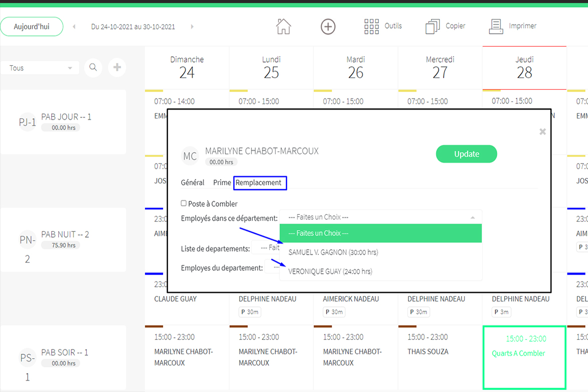This screenshot has height=392, width=588.
Task: Open THAIS SOUZA shift on Mercredi
Action: coord(440,357)
